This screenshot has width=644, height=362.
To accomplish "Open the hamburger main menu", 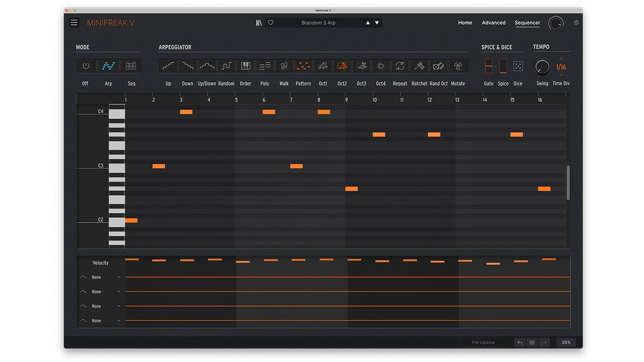I will tap(74, 23).
